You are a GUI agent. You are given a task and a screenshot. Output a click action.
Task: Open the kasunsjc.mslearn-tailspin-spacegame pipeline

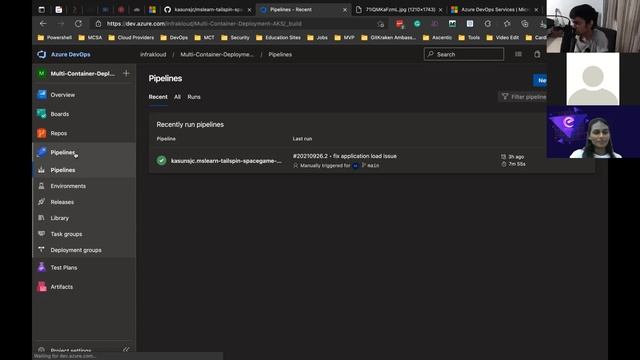tap(226, 161)
